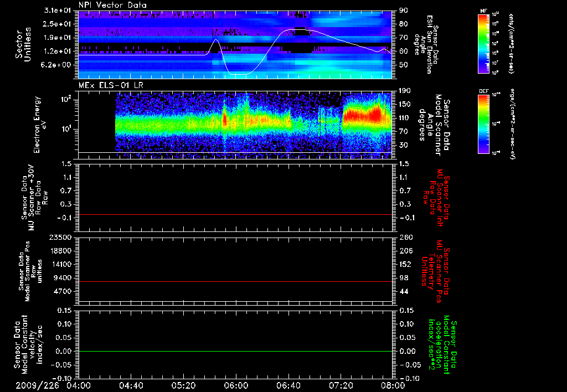Click the 190 scanner angle tick
The height and width of the screenshot is (392, 567).
click(406, 91)
